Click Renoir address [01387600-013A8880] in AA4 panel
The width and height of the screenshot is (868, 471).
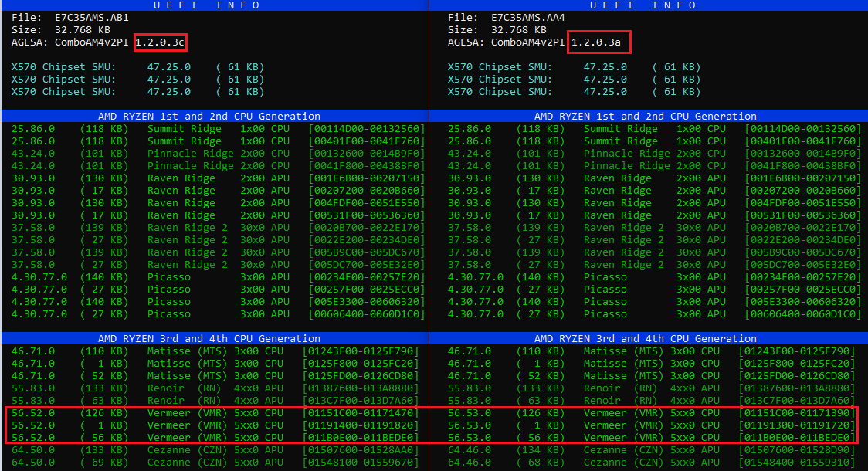tap(797, 388)
